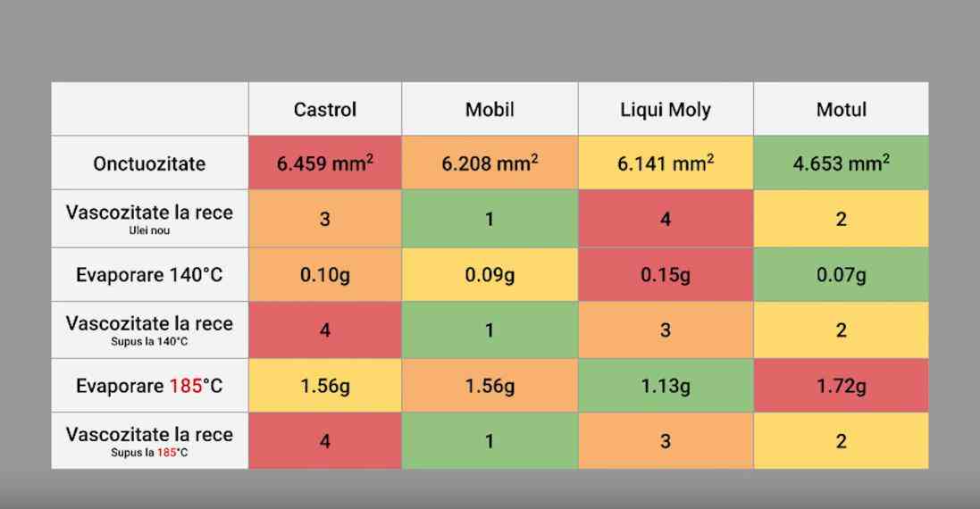The width and height of the screenshot is (980, 509).
Task: Click the Vascozitate la rece Supus la 140°C label
Action: coord(149,330)
